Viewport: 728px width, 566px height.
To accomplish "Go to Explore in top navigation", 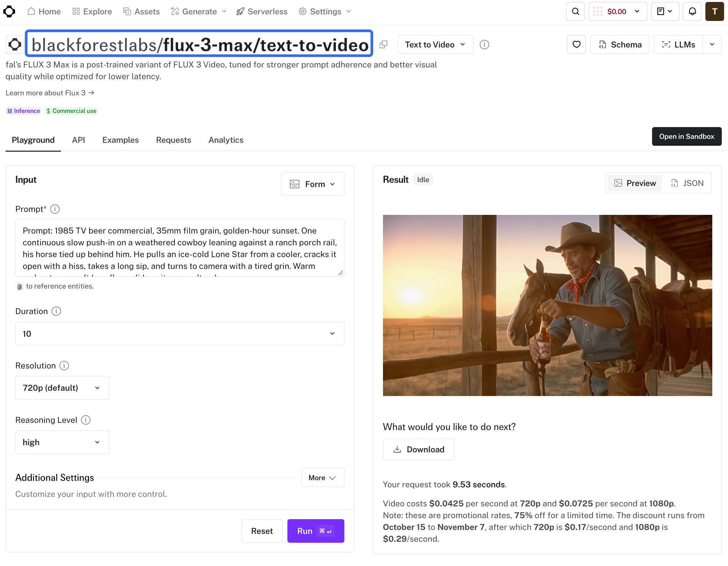I will pos(92,12).
